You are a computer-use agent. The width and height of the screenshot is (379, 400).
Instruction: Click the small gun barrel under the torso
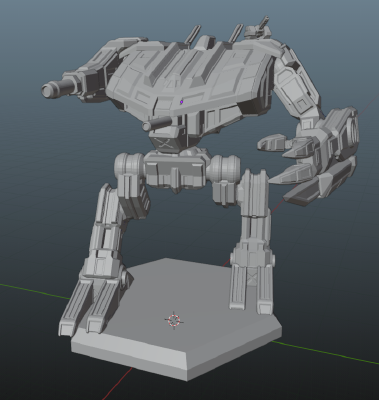[x=158, y=124]
